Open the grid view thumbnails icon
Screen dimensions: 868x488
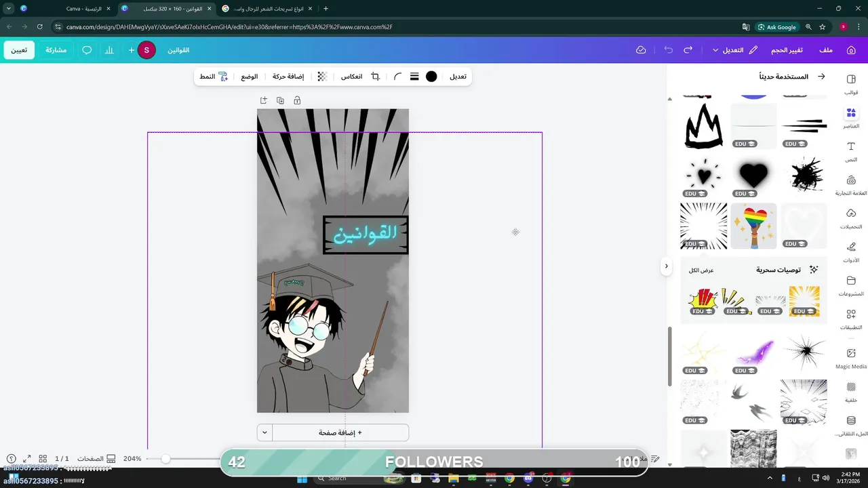click(x=43, y=459)
